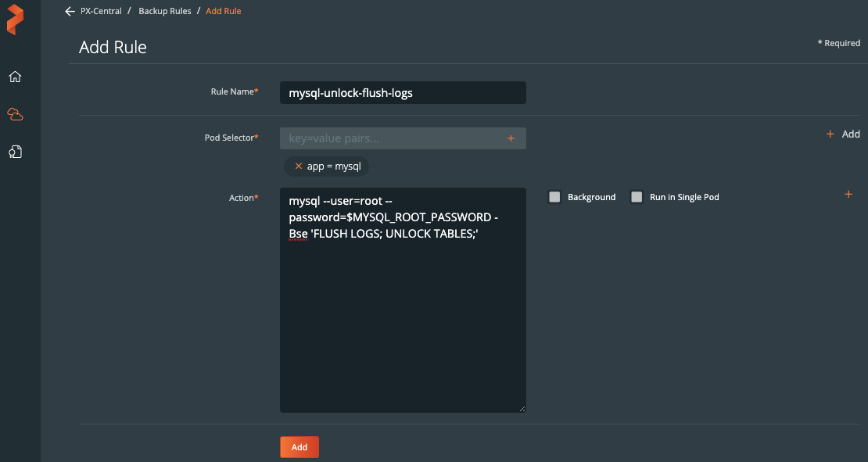Click the plus icon beside Run in Single Pod
This screenshot has width=868, height=462.
(848, 195)
